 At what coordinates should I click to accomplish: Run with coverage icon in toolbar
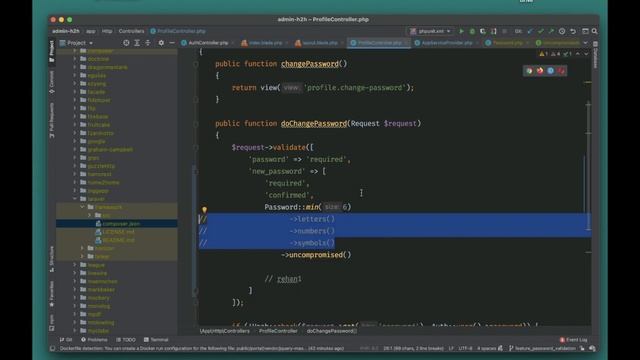483,31
